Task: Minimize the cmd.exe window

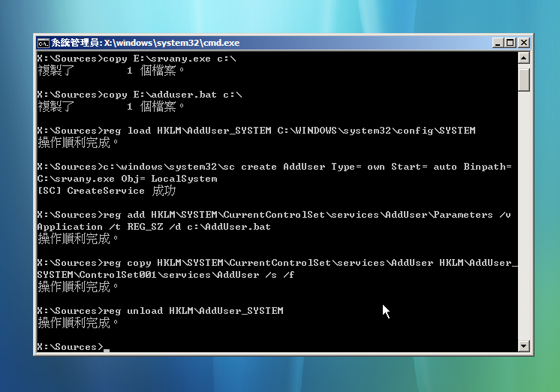Action: (498, 43)
